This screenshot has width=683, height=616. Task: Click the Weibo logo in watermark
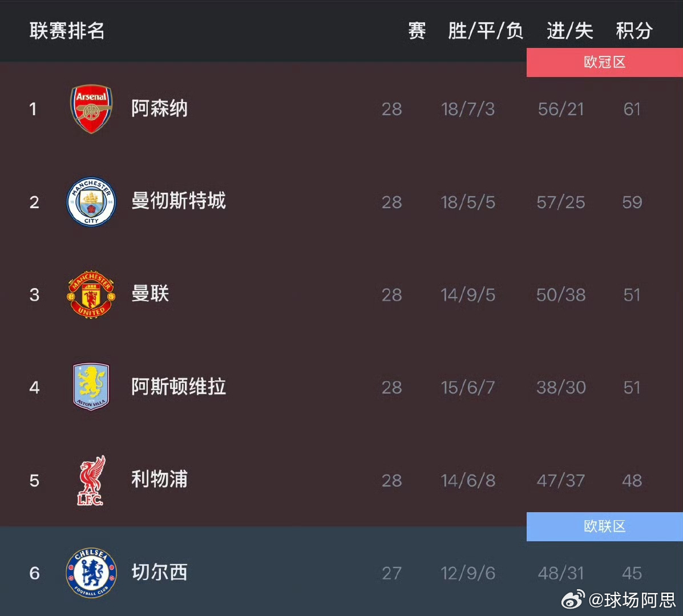point(573,600)
